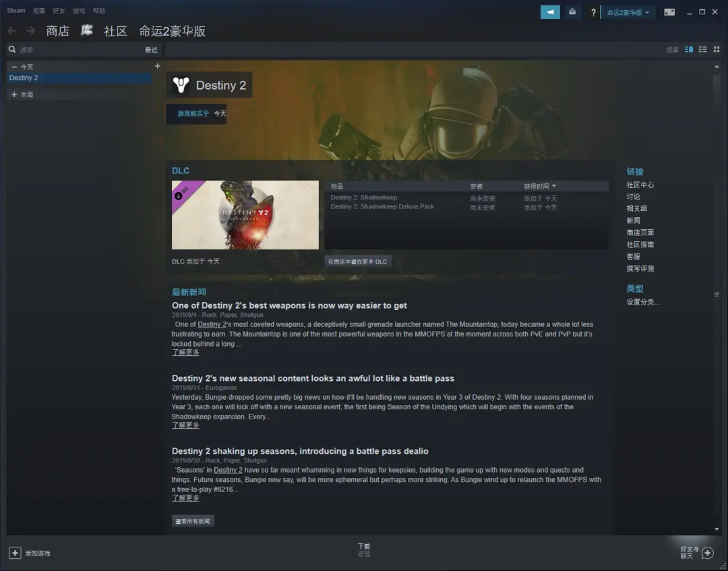Open 社区指南 link
The width and height of the screenshot is (728, 571).
coord(640,245)
